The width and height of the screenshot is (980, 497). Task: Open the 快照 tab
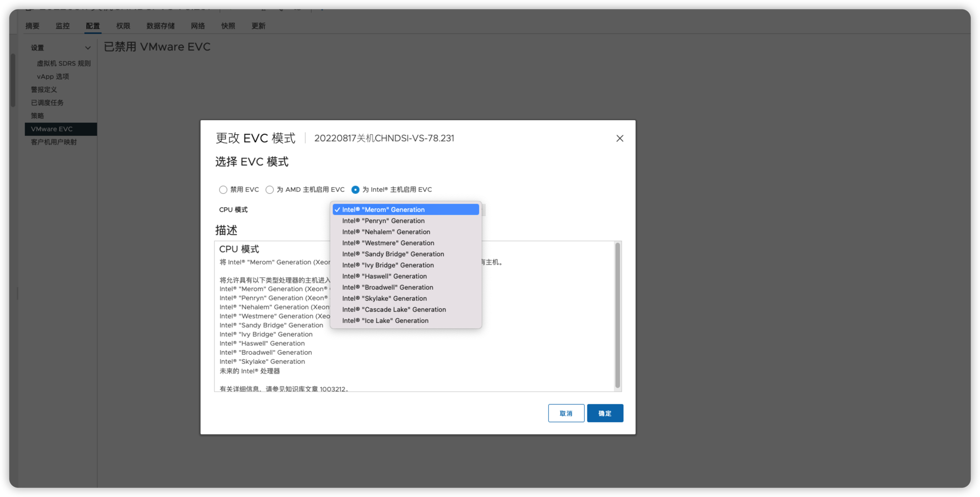point(228,26)
